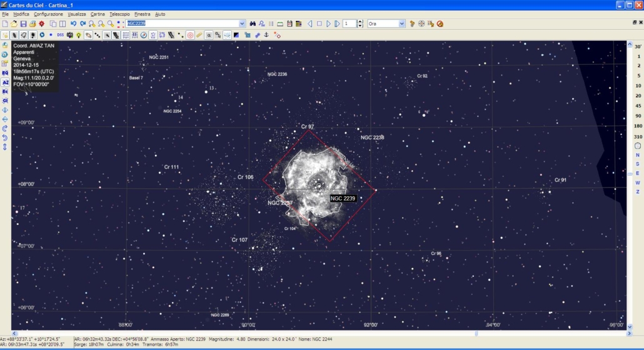Screen dimensions: 644x350
Task: Click the horizontal scrollbar left arrow
Action: click(x=15, y=334)
